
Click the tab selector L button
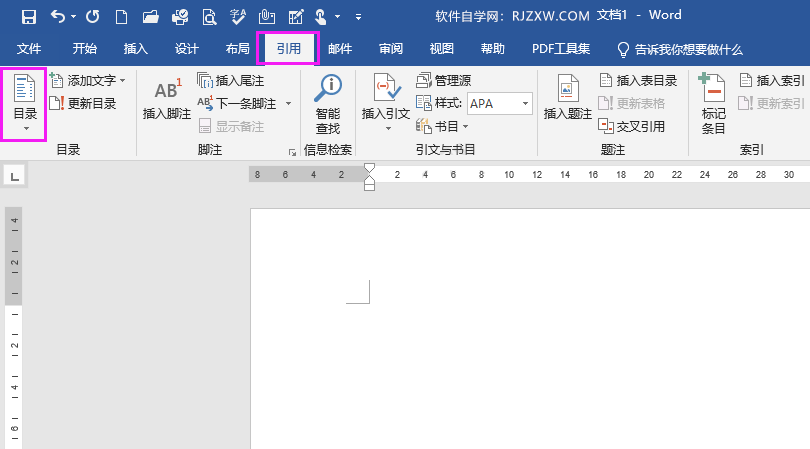(x=14, y=176)
